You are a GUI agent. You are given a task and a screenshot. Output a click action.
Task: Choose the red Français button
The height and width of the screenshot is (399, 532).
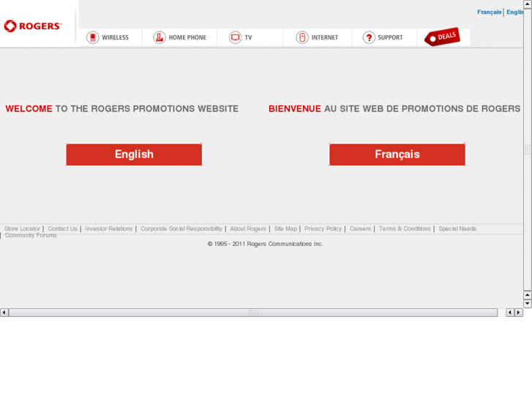(x=397, y=154)
